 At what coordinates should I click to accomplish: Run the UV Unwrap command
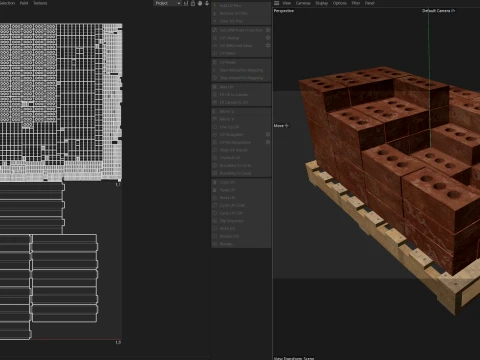pos(238,38)
